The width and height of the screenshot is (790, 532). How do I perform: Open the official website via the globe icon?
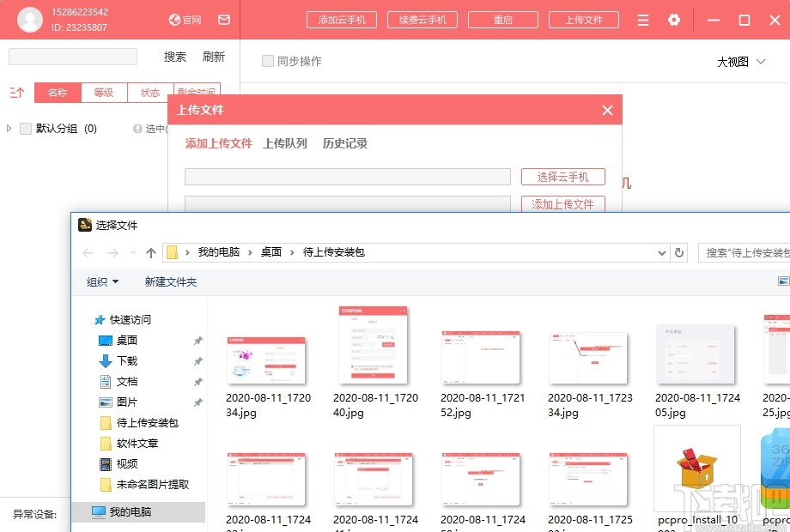[x=176, y=20]
